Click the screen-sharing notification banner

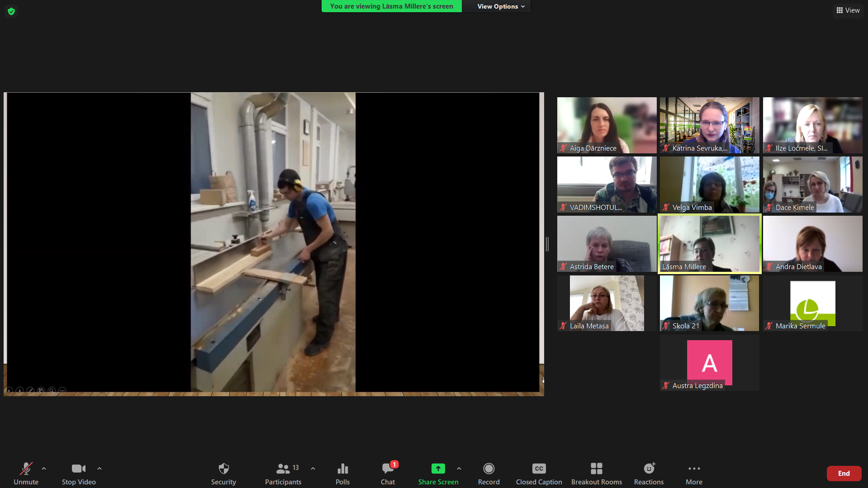pos(391,6)
